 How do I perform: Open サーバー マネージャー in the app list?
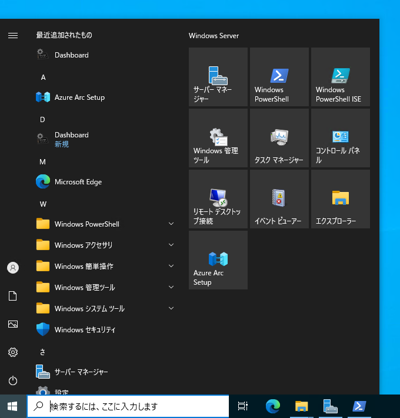click(x=105, y=372)
